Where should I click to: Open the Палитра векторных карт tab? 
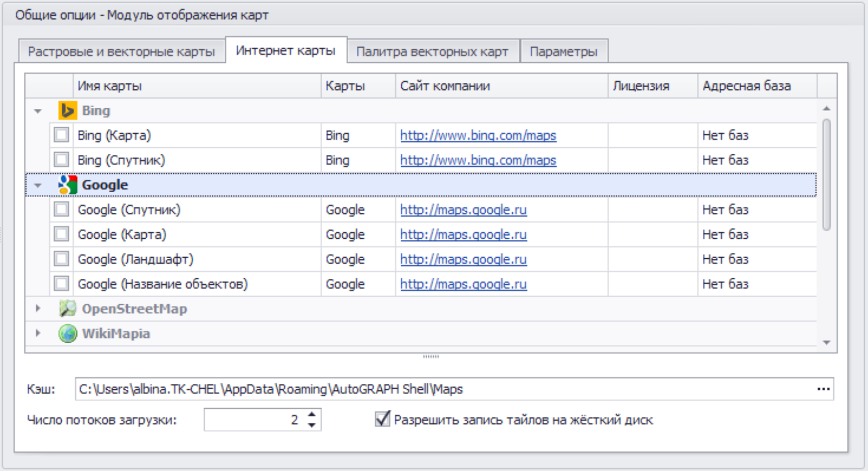pos(433,51)
